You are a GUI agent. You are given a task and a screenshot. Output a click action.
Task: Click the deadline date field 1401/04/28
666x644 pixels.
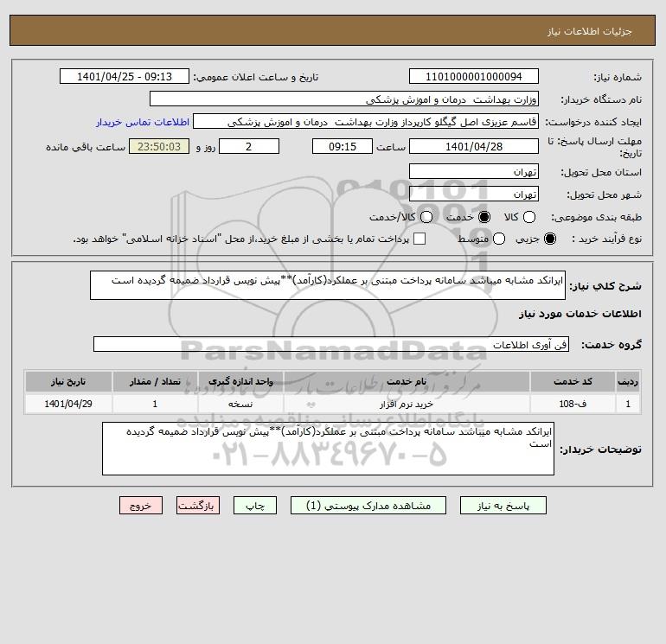474,146
